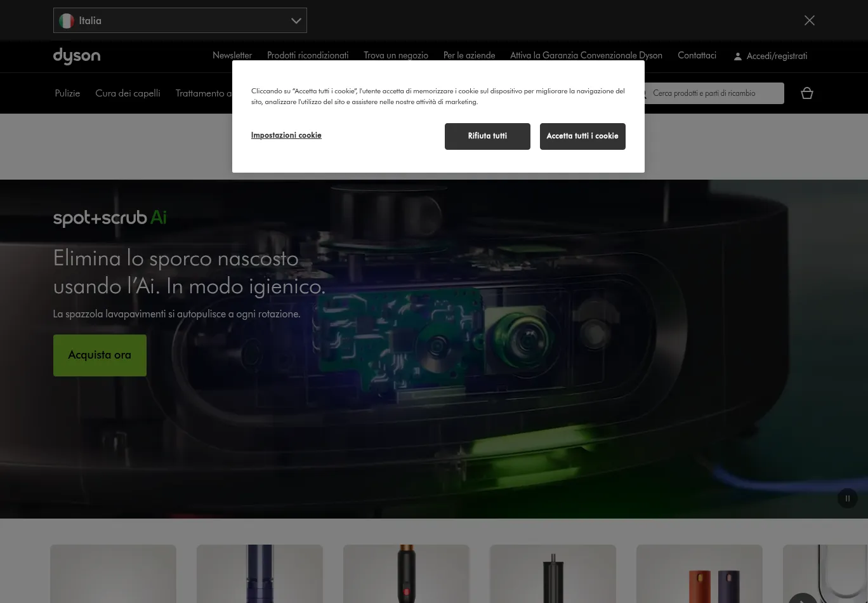This screenshot has width=868, height=603.
Task: Click the Rifiuta tutti button
Action: tap(487, 136)
